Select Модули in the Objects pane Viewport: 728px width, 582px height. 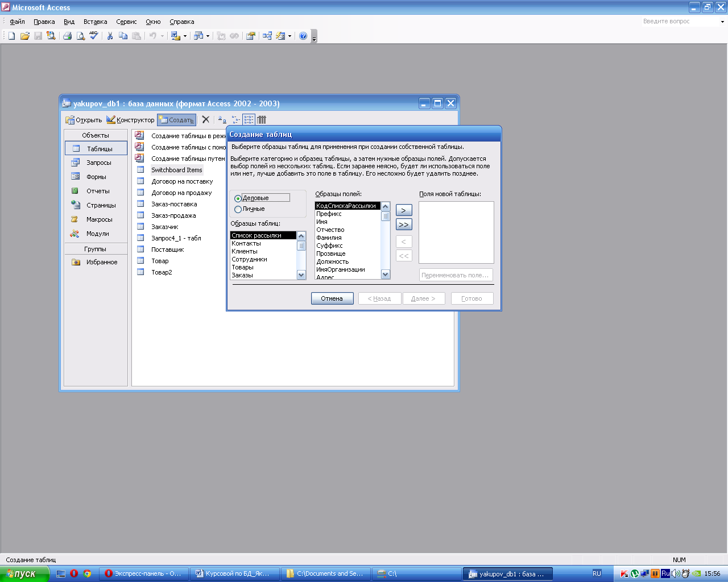pos(96,234)
